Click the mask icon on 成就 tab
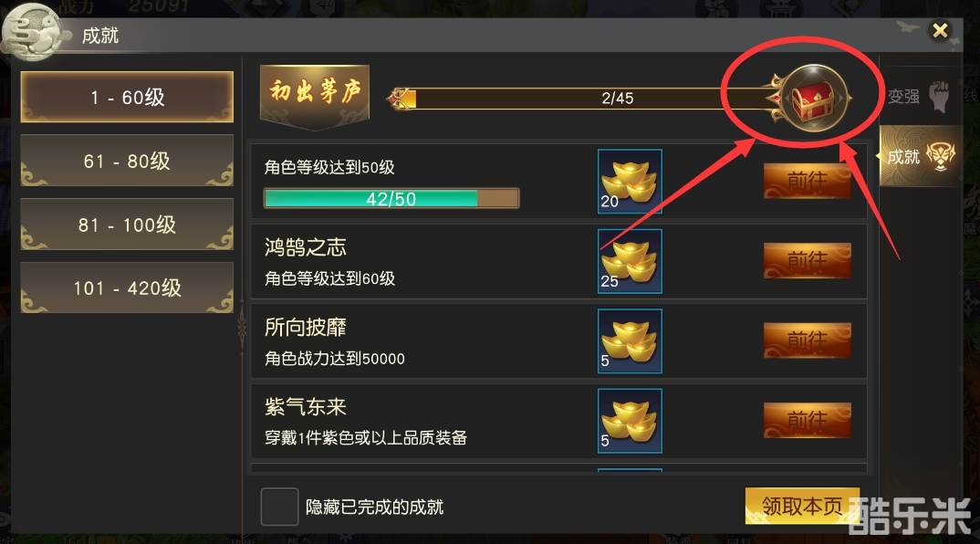 coord(940,156)
